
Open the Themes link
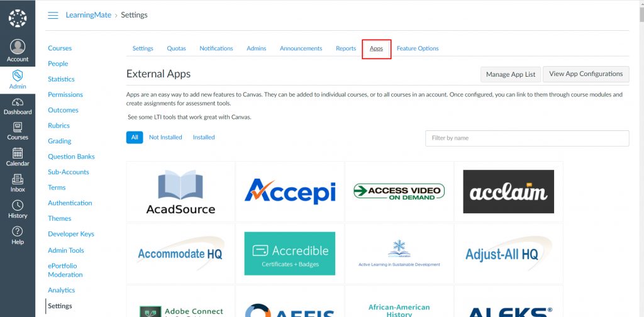point(60,218)
